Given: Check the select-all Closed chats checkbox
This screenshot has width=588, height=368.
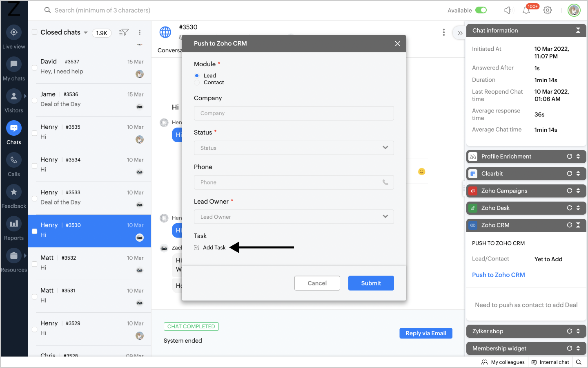Looking at the screenshot, I should tap(35, 32).
